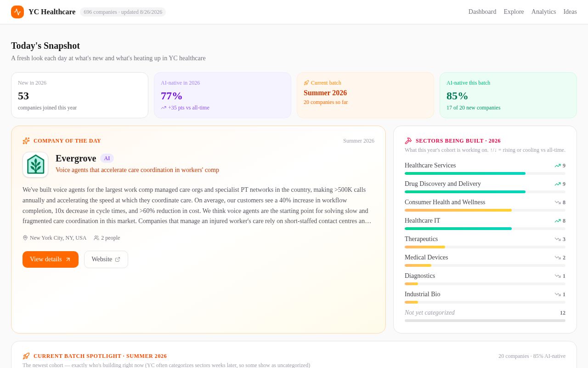
Task: Click the Therapeutics sector label
Action: click(421, 239)
